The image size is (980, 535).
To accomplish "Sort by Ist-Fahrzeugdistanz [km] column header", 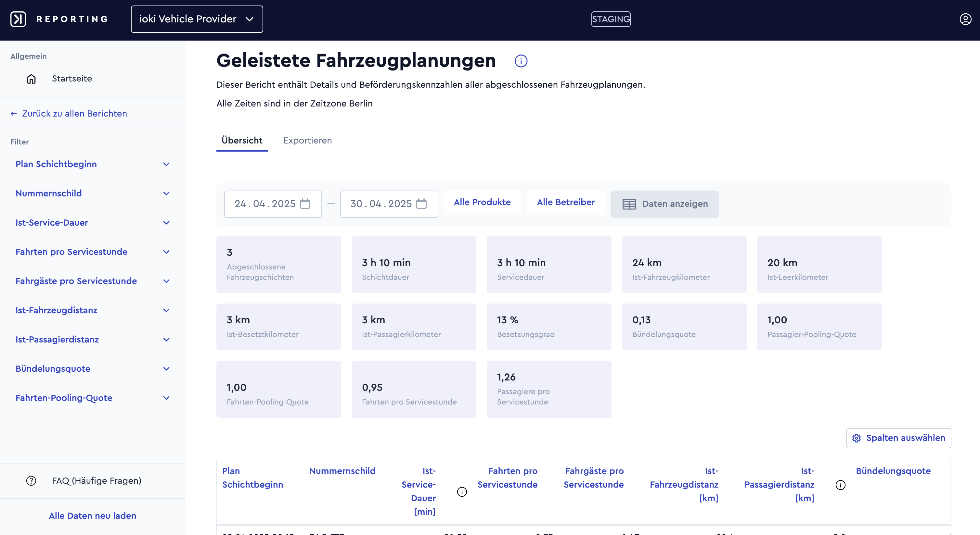I will [684, 484].
